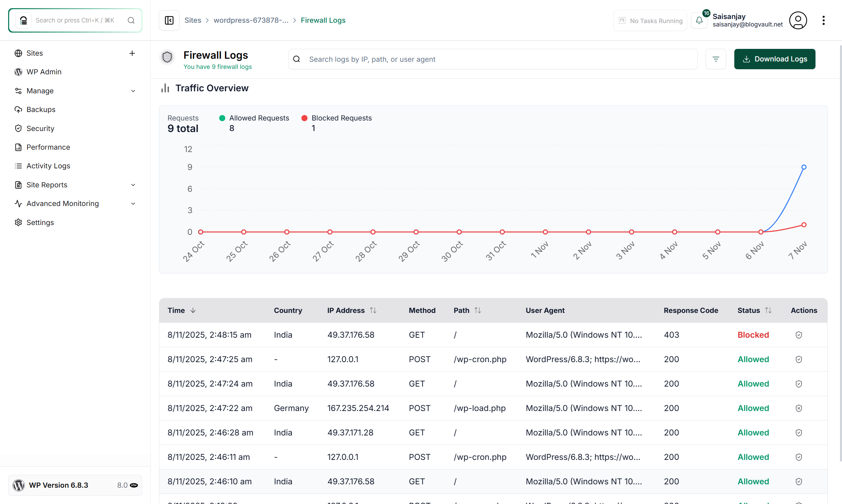
Task: Open the user profile avatar
Action: coord(797,20)
